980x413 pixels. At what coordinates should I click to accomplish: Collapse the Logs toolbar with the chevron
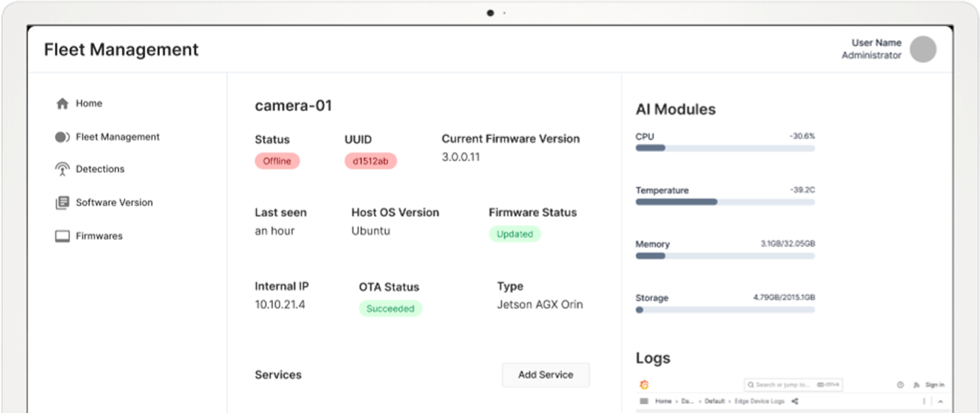940,402
